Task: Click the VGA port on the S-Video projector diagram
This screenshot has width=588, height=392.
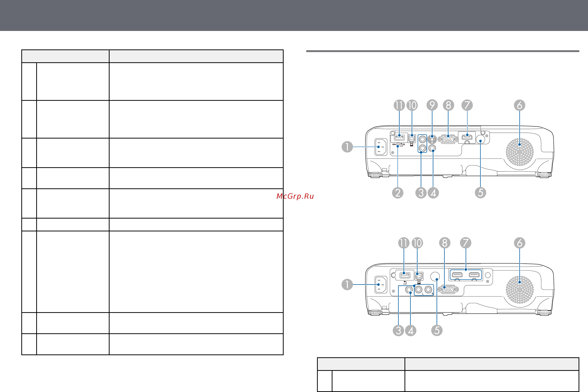Action: coord(448,139)
